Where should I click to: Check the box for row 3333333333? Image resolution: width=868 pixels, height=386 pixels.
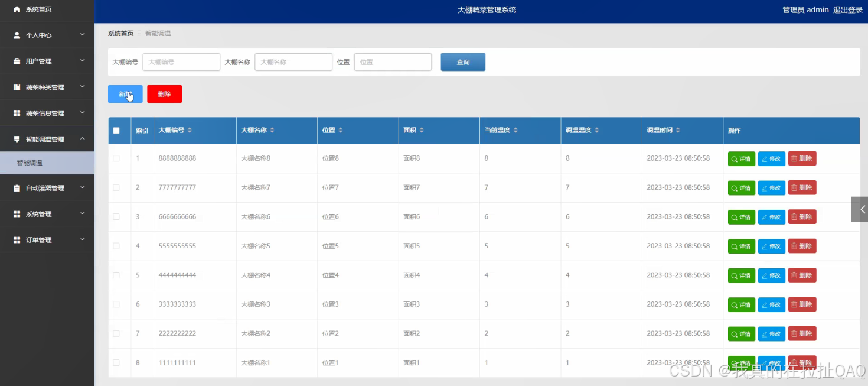point(116,304)
